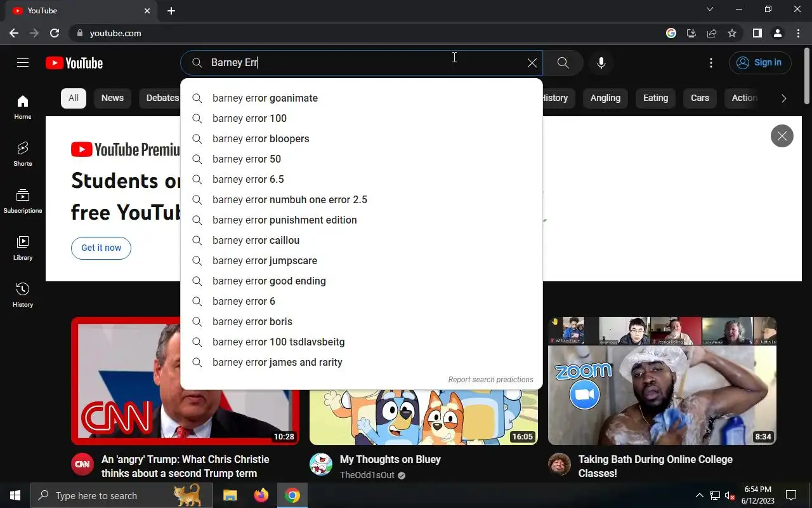812x508 pixels.
Task: Choose suggestion barney error punishment edition
Action: 362,220
